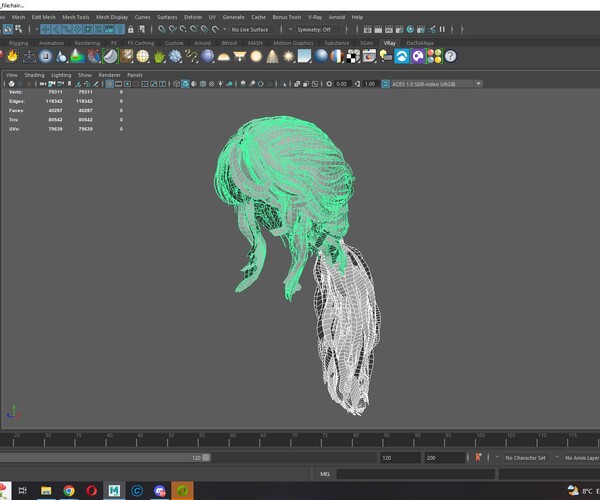600x500 pixels.
Task: Click the magnet snap to grid icon
Action: pos(162,29)
